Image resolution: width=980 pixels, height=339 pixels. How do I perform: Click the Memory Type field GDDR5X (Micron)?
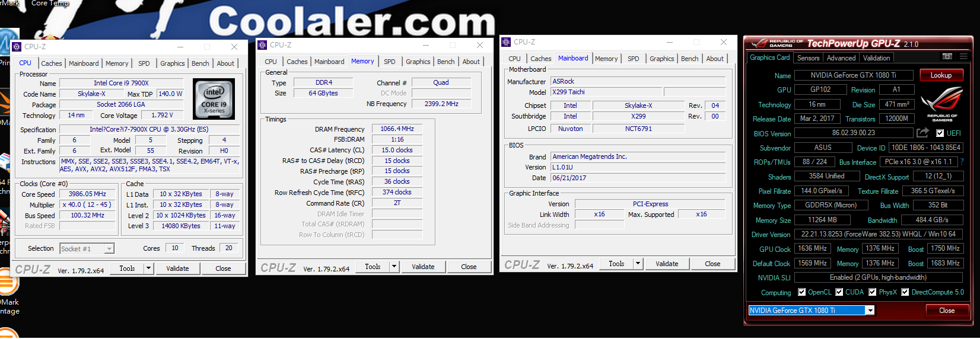(831, 205)
